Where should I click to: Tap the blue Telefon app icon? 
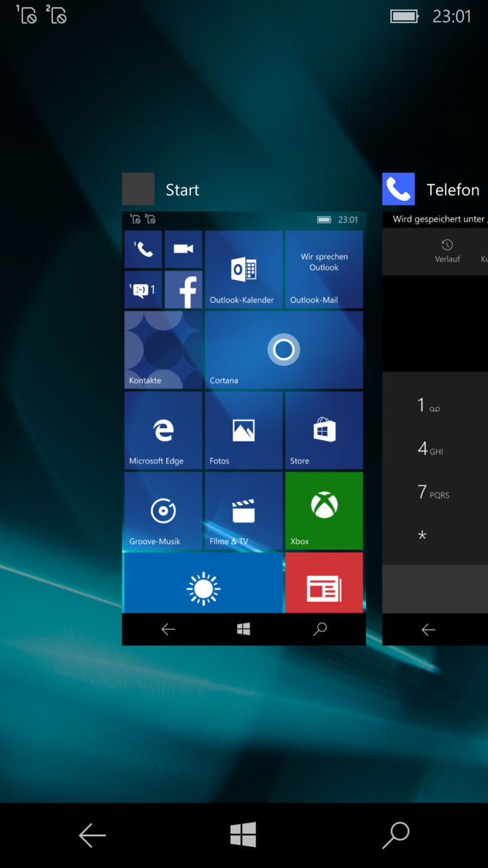(398, 189)
